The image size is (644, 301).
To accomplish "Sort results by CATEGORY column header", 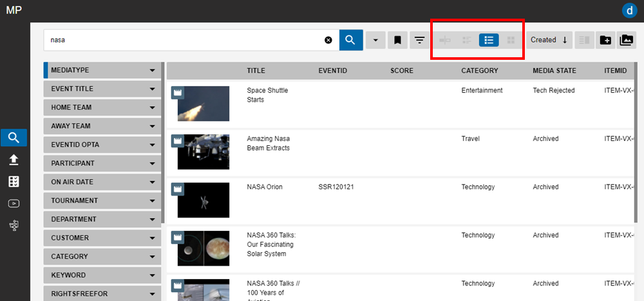I will [480, 71].
